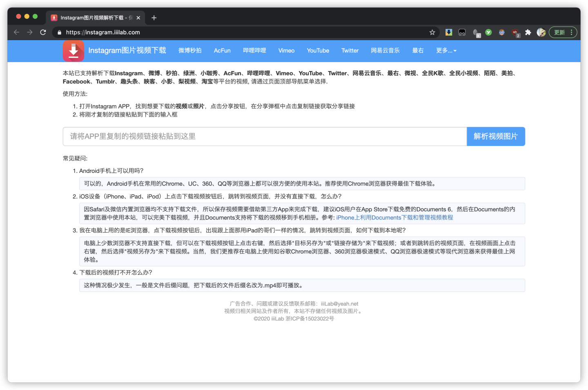Viewport: 588px width, 390px height.
Task: Open the AcFun nav item
Action: click(222, 51)
